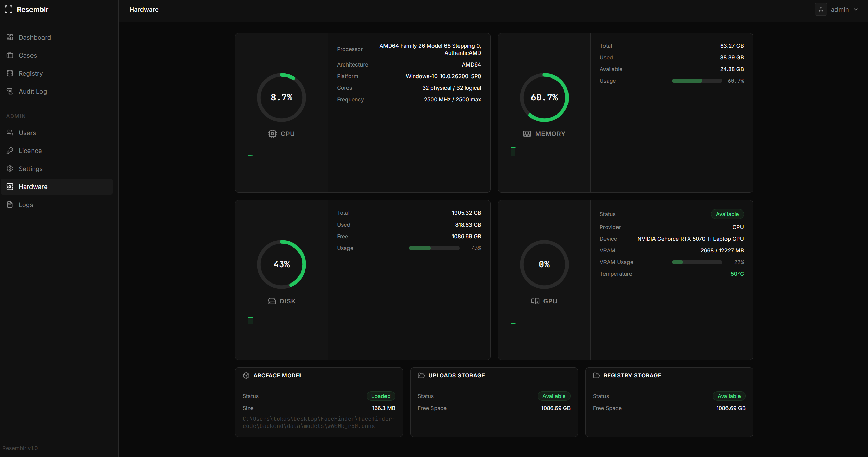Click the Audit Log scroll icon
The width and height of the screenshot is (868, 457).
coord(10,91)
